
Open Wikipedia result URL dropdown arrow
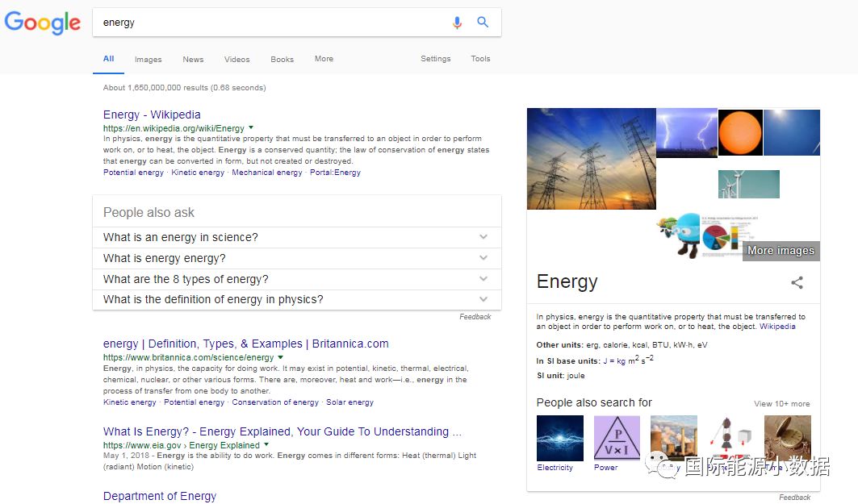pos(251,128)
